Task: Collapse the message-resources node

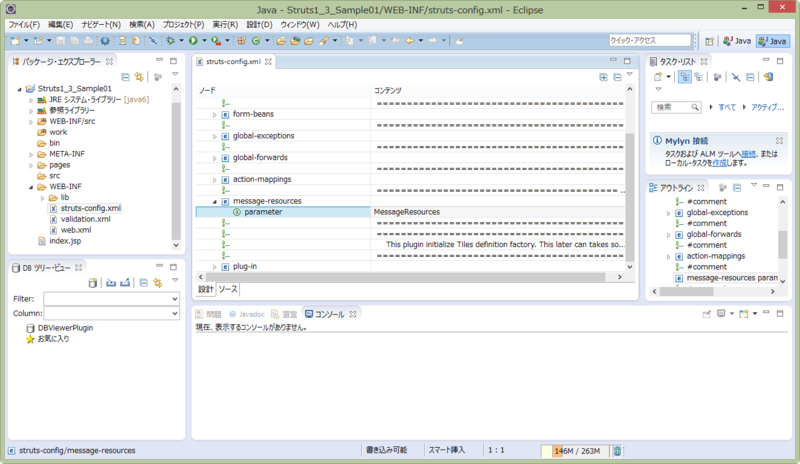Action: point(215,202)
